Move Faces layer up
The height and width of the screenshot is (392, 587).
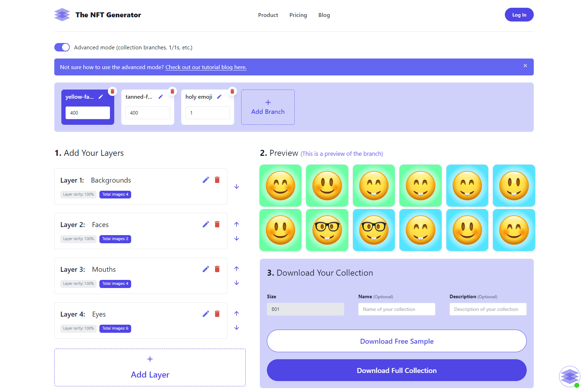click(x=237, y=224)
